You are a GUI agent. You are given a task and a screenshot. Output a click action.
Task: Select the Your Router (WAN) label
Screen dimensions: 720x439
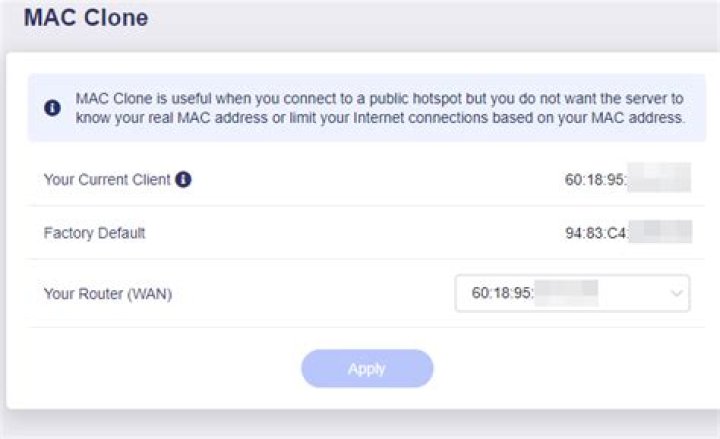click(108, 293)
